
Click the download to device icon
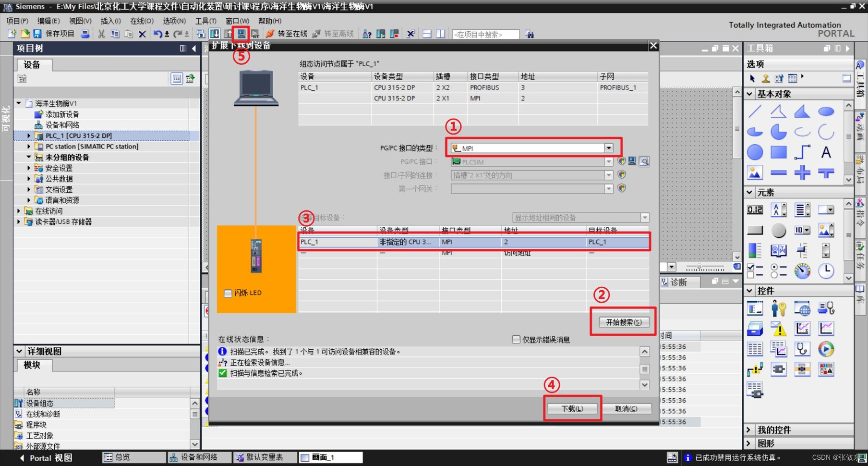coord(215,34)
